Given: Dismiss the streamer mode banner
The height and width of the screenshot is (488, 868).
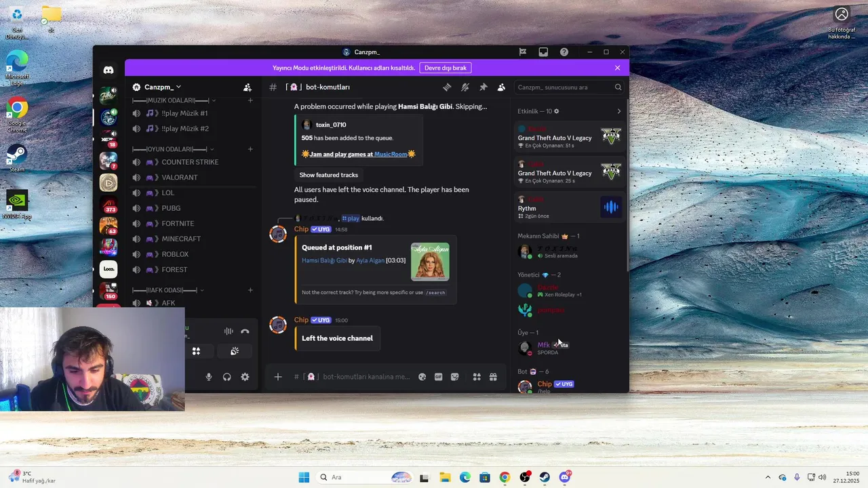Looking at the screenshot, I should coord(617,68).
